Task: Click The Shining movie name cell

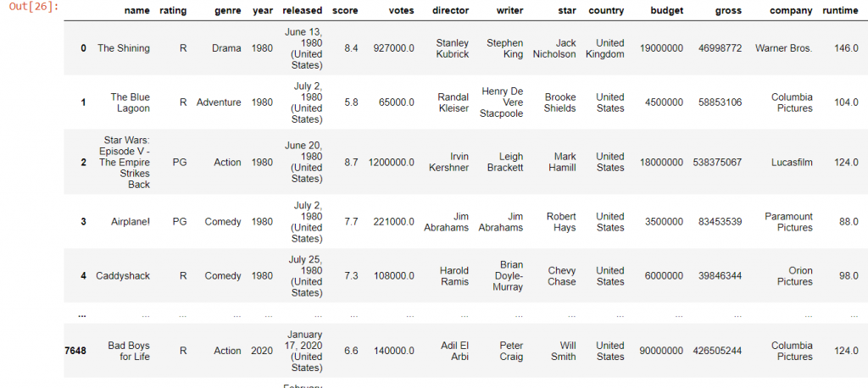Action: tap(124, 48)
